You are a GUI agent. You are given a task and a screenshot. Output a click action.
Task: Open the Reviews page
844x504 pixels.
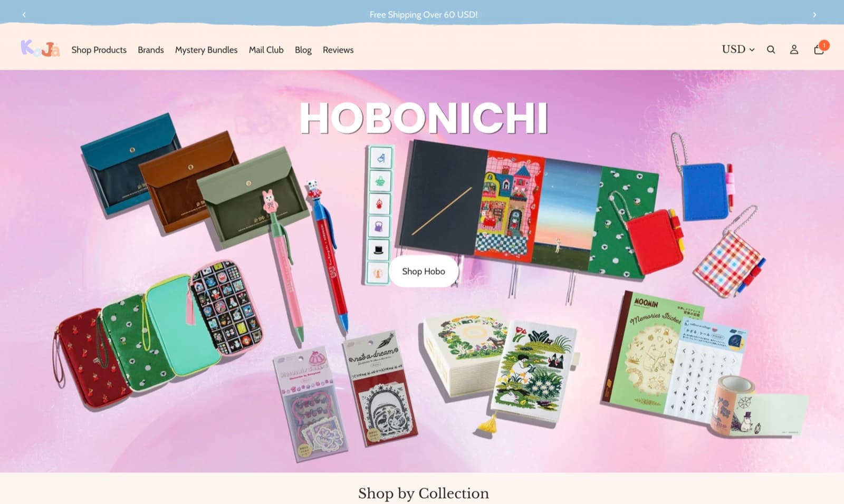[x=338, y=50]
